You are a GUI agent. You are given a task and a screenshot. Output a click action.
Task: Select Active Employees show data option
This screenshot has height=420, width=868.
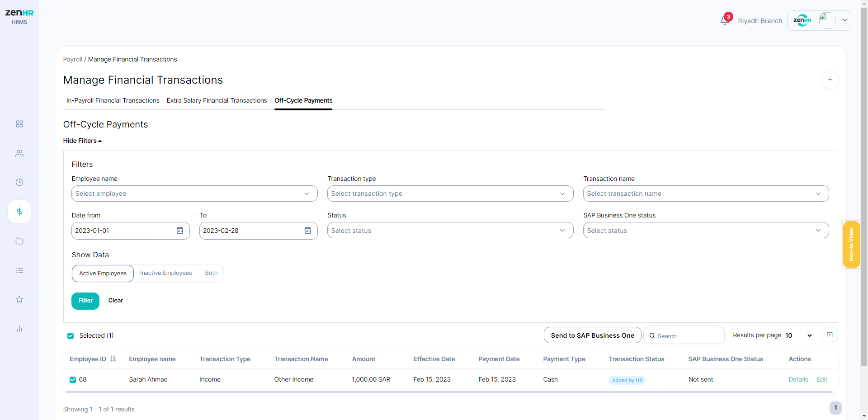click(x=103, y=274)
